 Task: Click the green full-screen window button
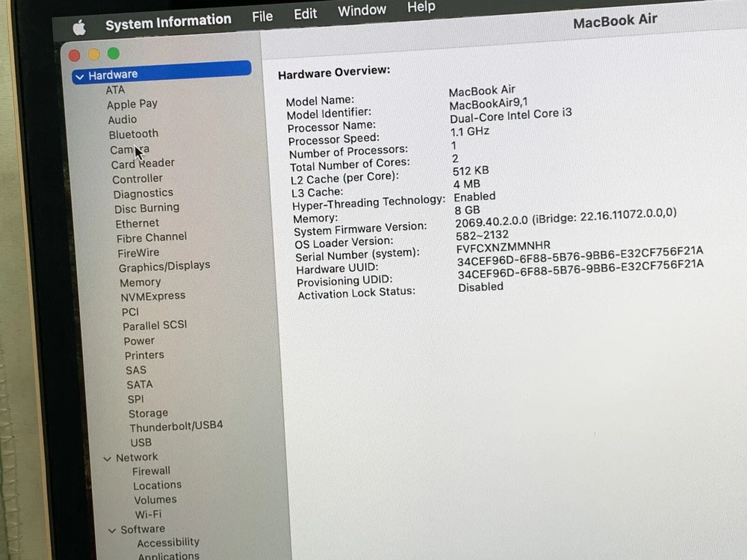(114, 54)
